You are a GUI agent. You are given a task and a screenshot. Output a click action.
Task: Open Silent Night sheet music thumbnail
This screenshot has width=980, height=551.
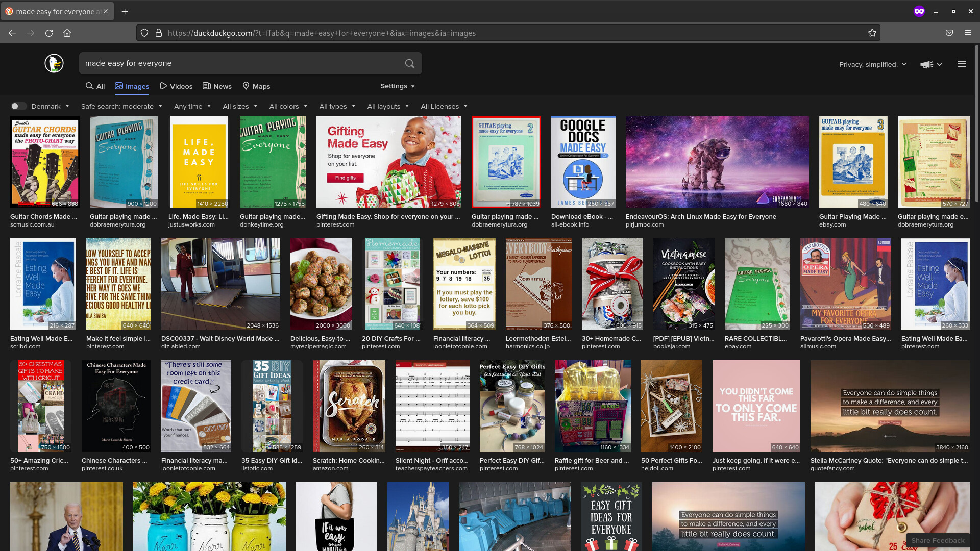click(432, 406)
